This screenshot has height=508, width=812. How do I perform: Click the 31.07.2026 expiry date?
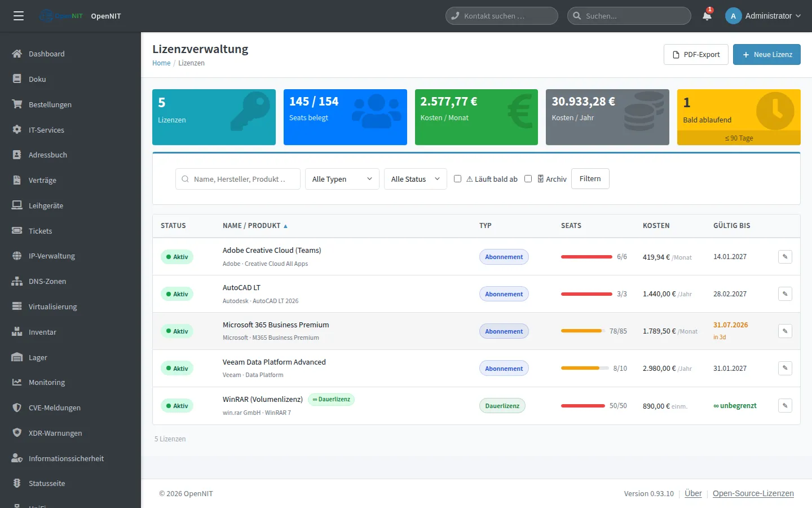coord(731,325)
